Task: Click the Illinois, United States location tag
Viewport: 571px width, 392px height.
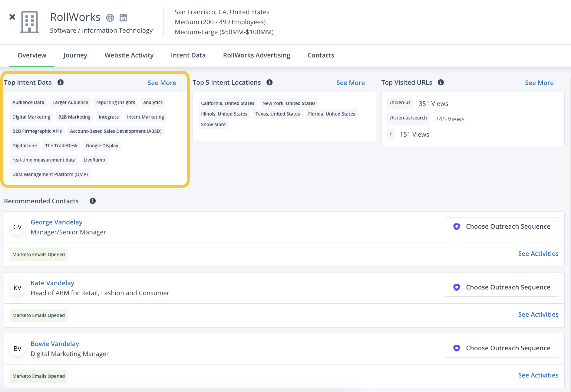Action: 224,114
